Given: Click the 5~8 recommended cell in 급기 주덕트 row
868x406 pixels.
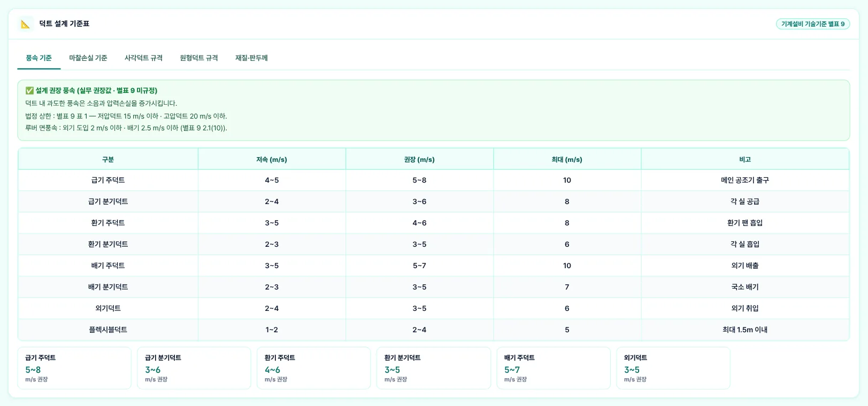Looking at the screenshot, I should pos(419,181).
